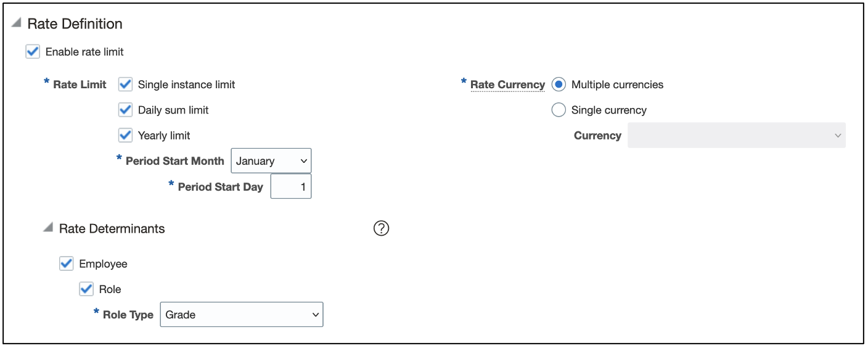
Task: Toggle the Employee checkbox
Action: [x=67, y=263]
